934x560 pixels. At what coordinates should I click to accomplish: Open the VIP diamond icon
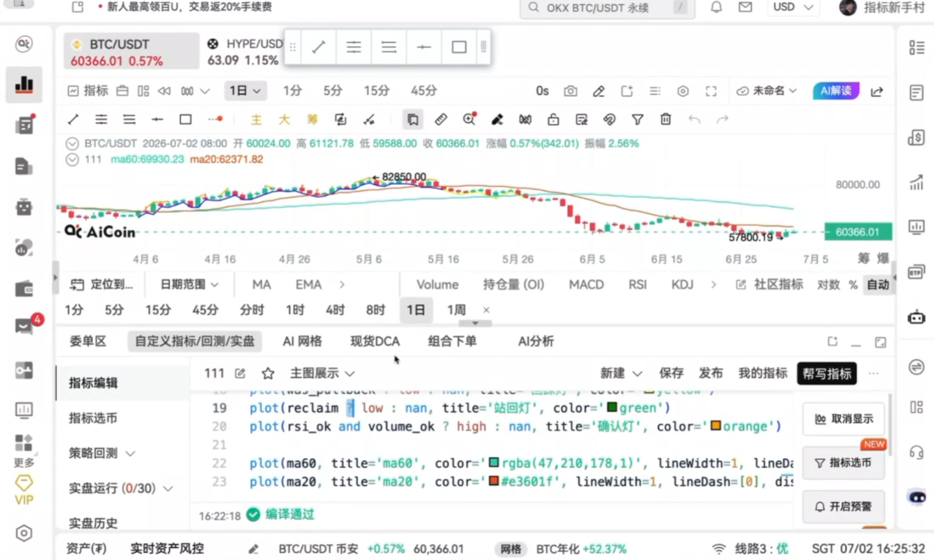coord(24,490)
